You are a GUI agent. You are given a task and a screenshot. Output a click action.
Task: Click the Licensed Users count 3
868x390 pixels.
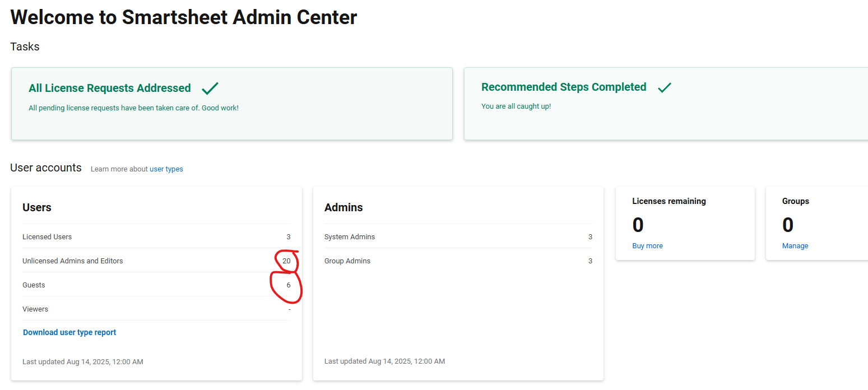(x=289, y=236)
